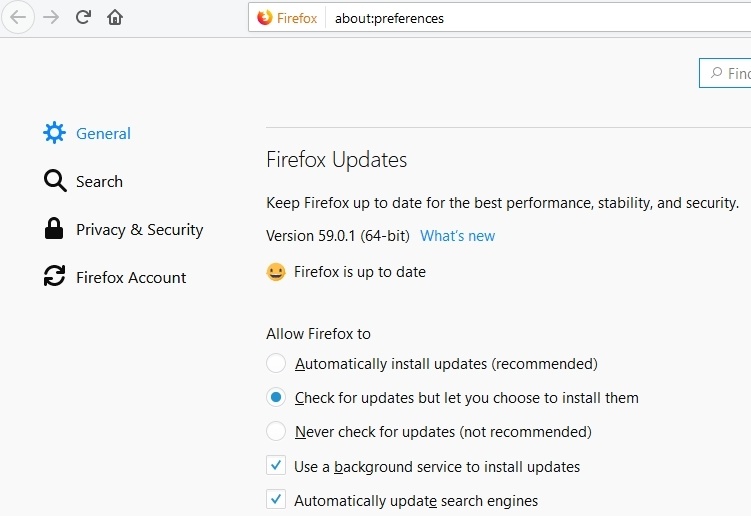
Task: Select Automatically install updates radio option
Action: tap(276, 364)
